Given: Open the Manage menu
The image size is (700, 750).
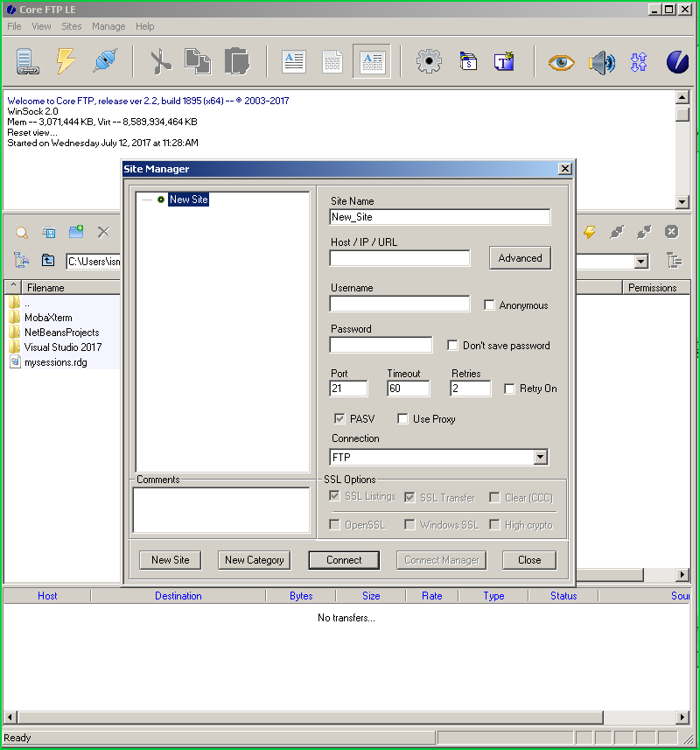Looking at the screenshot, I should pos(108,26).
